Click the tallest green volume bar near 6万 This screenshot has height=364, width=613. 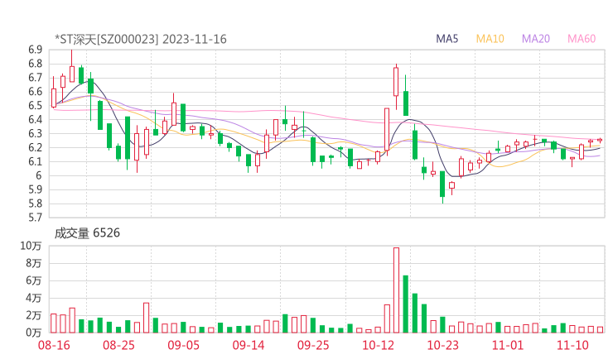[x=405, y=304]
